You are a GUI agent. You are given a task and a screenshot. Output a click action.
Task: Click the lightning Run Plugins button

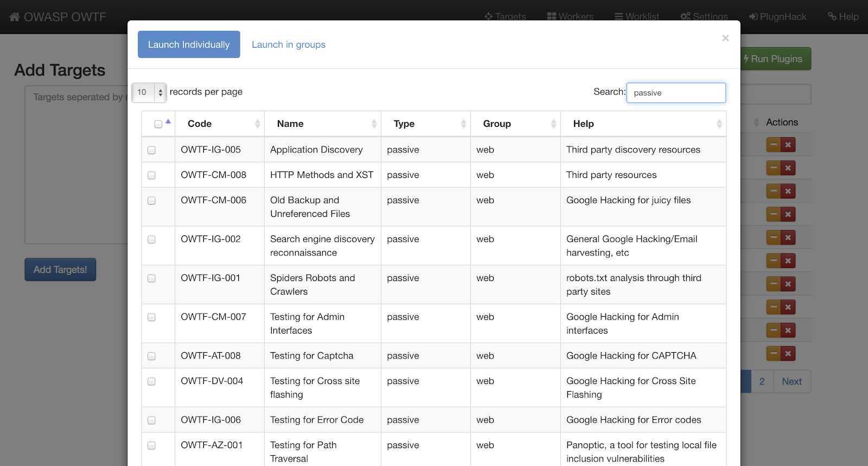click(776, 59)
